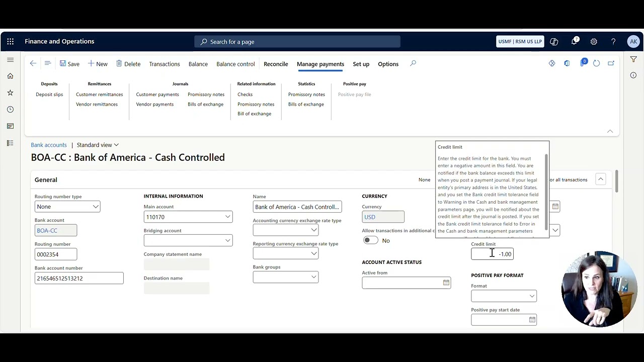This screenshot has height=362, width=644.
Task: Open Bank accounts breadcrumb link
Action: click(49, 145)
